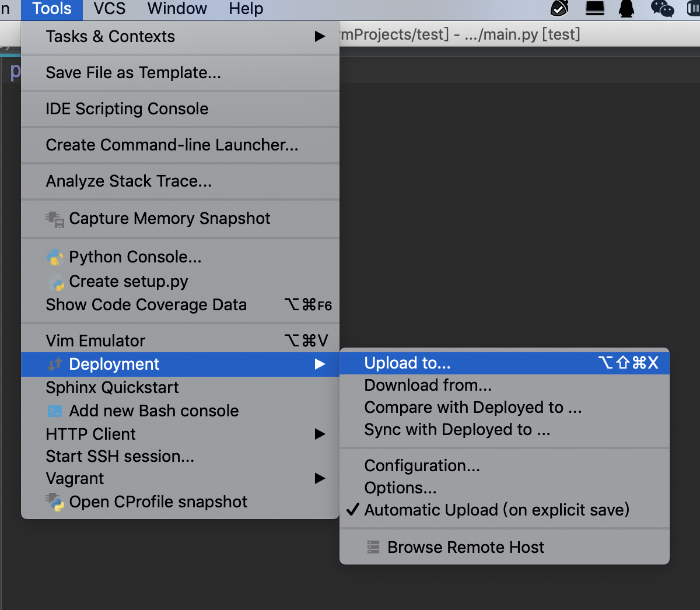The width and height of the screenshot is (700, 610).
Task: Open the Help menu
Action: click(246, 9)
